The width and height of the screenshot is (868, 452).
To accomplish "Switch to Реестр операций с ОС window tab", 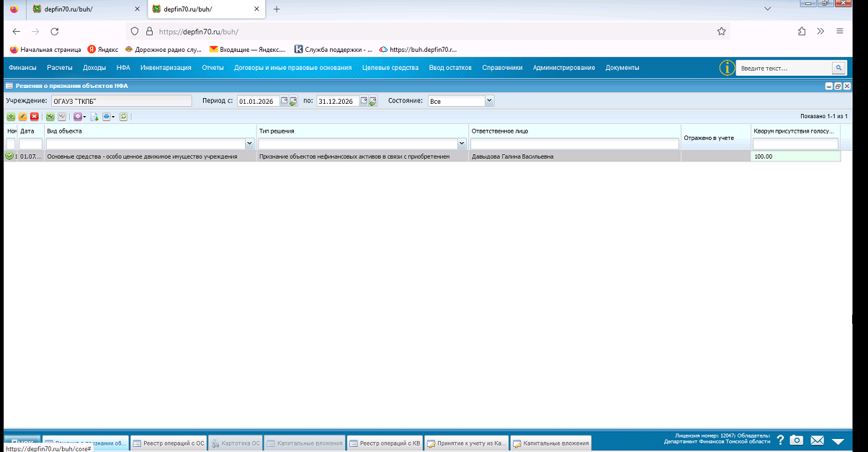I will 169,443.
